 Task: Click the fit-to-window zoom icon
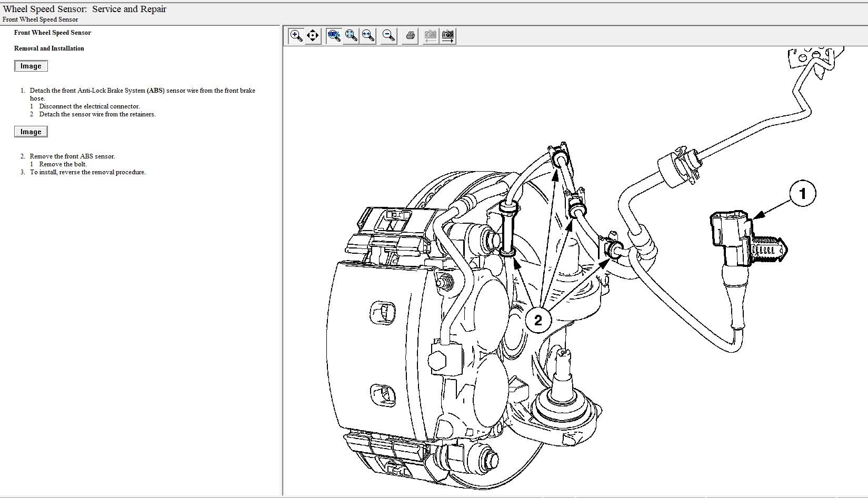351,36
